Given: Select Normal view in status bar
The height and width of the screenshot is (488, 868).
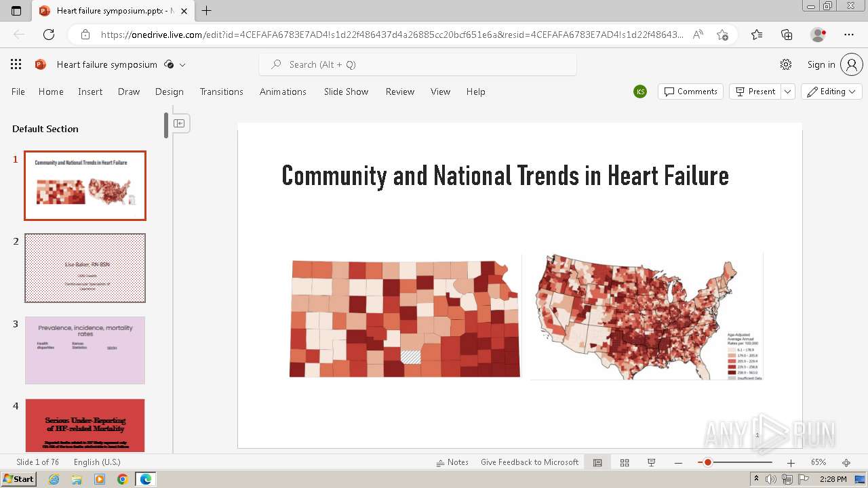Looking at the screenshot, I should pyautogui.click(x=597, y=462).
